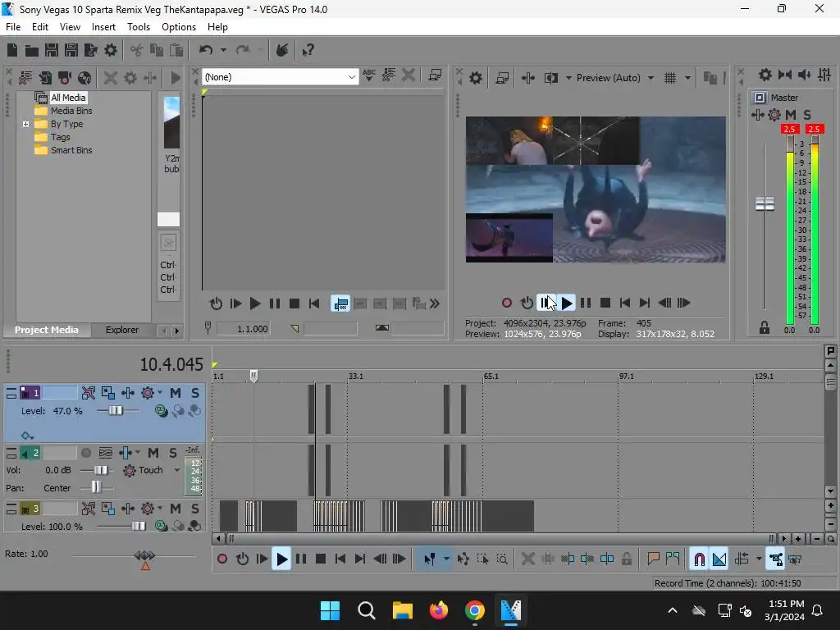The height and width of the screenshot is (630, 840).
Task: Select Zoom Edit magnifier tool
Action: pyautogui.click(x=502, y=559)
